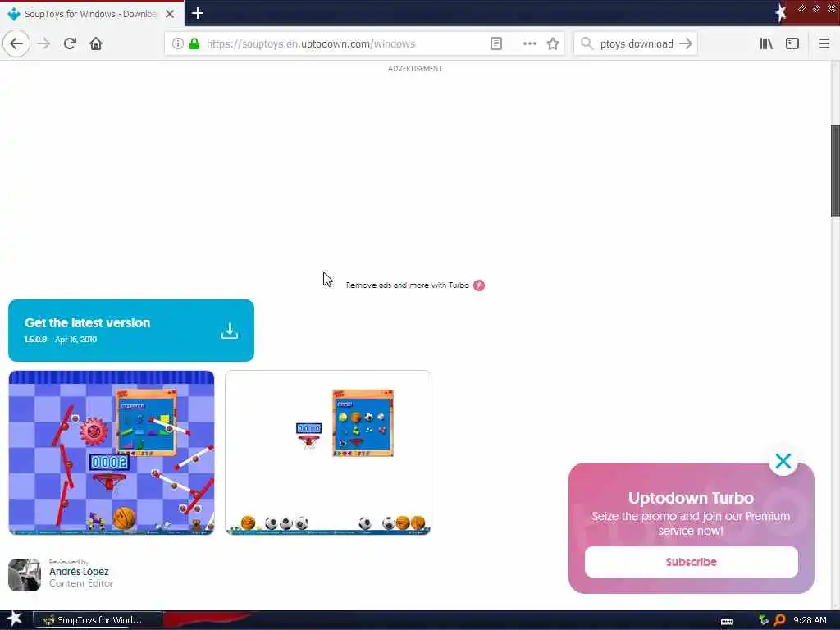The height and width of the screenshot is (630, 840).
Task: Click Andrés López reviewer avatar
Action: [x=25, y=575]
